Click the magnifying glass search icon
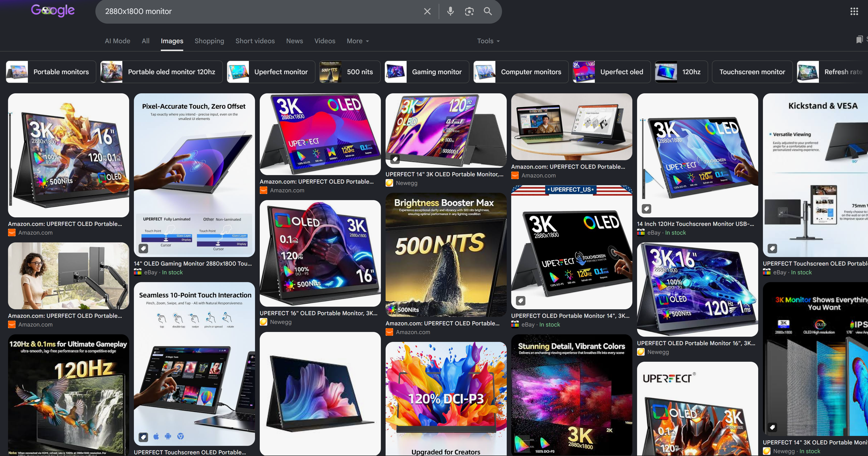 coord(488,12)
